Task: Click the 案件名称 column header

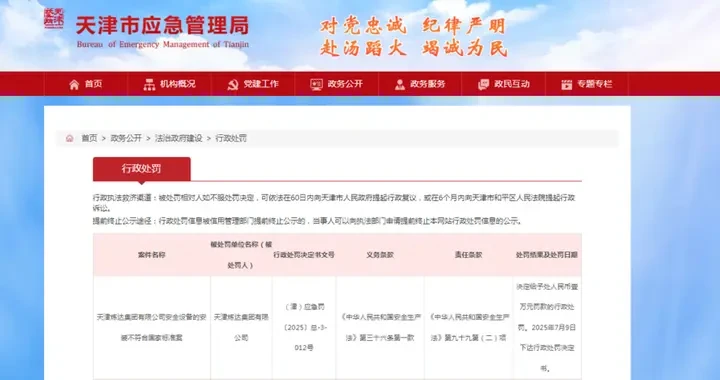Action: (x=152, y=255)
